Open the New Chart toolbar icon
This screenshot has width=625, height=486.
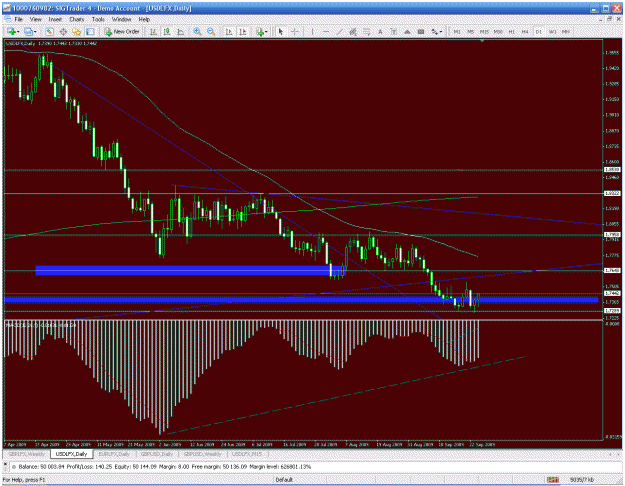pyautogui.click(x=11, y=31)
